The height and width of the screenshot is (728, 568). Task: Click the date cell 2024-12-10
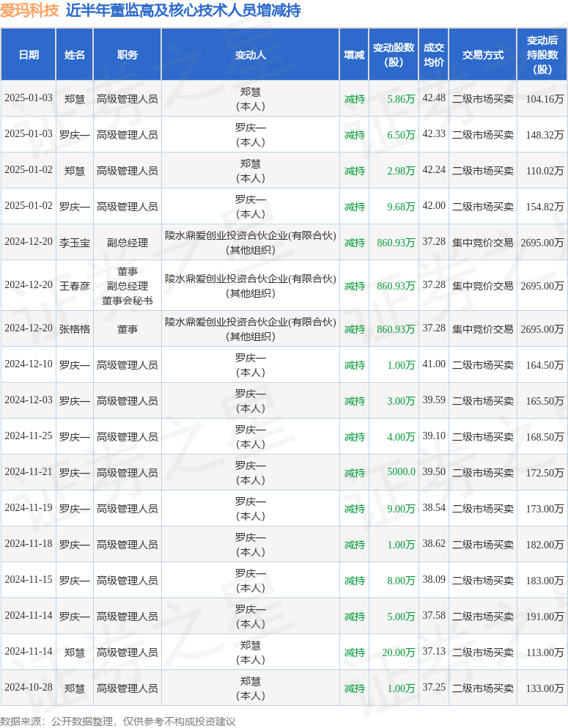pos(29,364)
